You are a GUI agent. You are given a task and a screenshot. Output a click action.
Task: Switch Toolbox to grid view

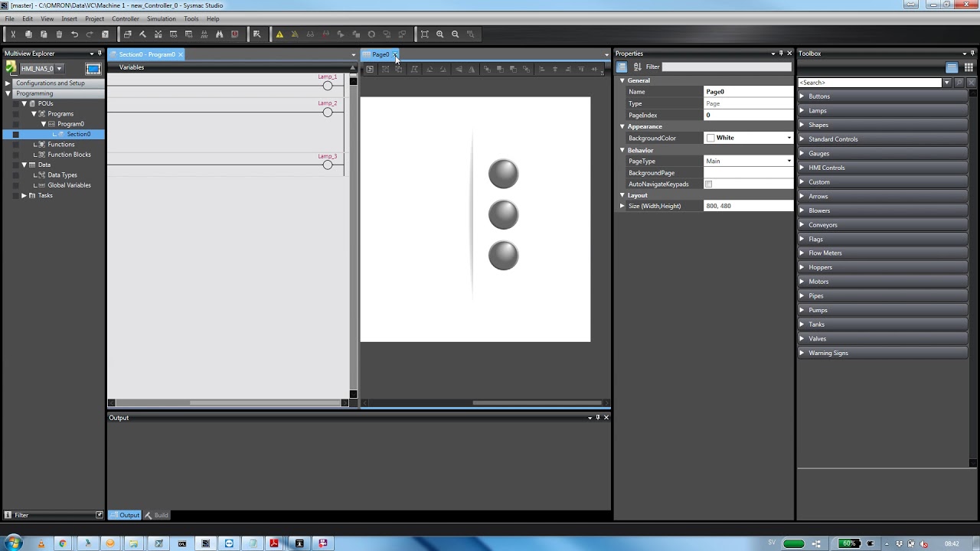tap(969, 67)
